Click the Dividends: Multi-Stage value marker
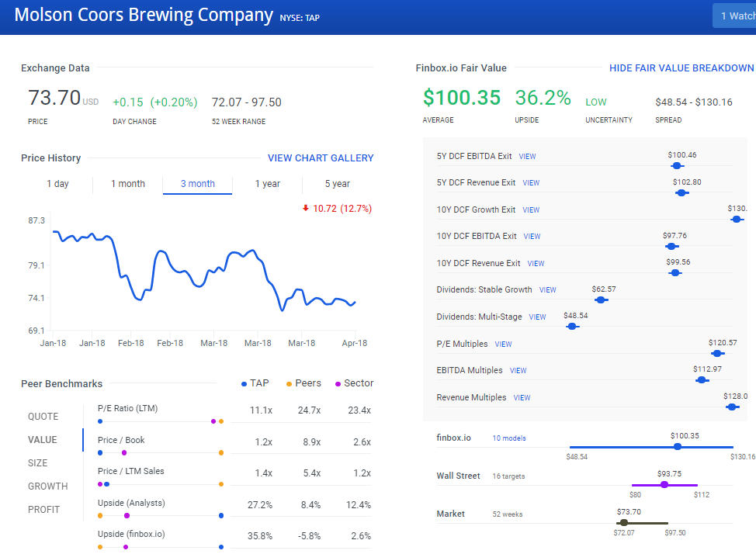This screenshot has width=756, height=554. 572,327
